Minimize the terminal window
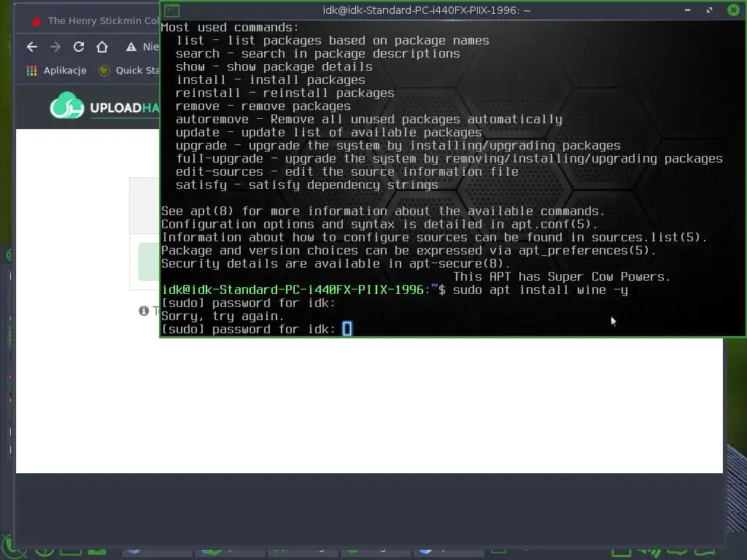The image size is (747, 560). point(687,10)
